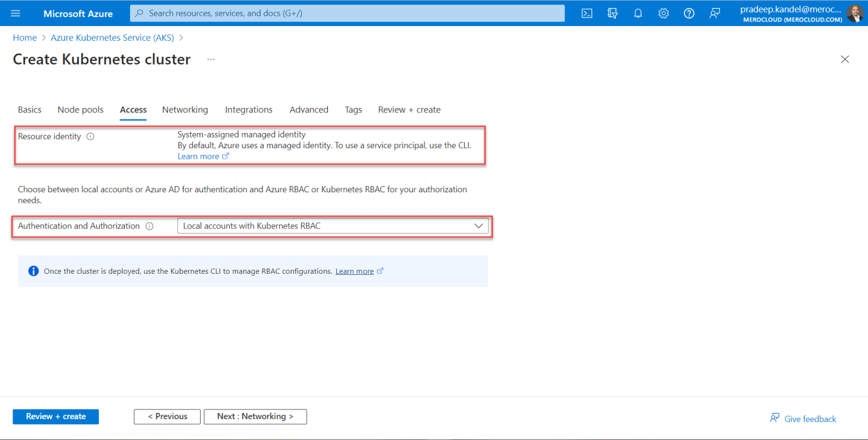Click the Review + create button
Viewport: 868px width, 440px height.
point(55,416)
